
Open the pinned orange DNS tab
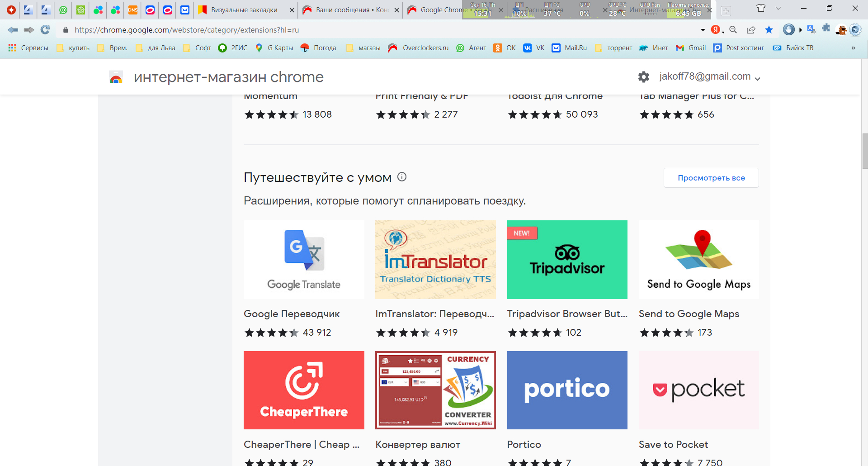tap(133, 10)
